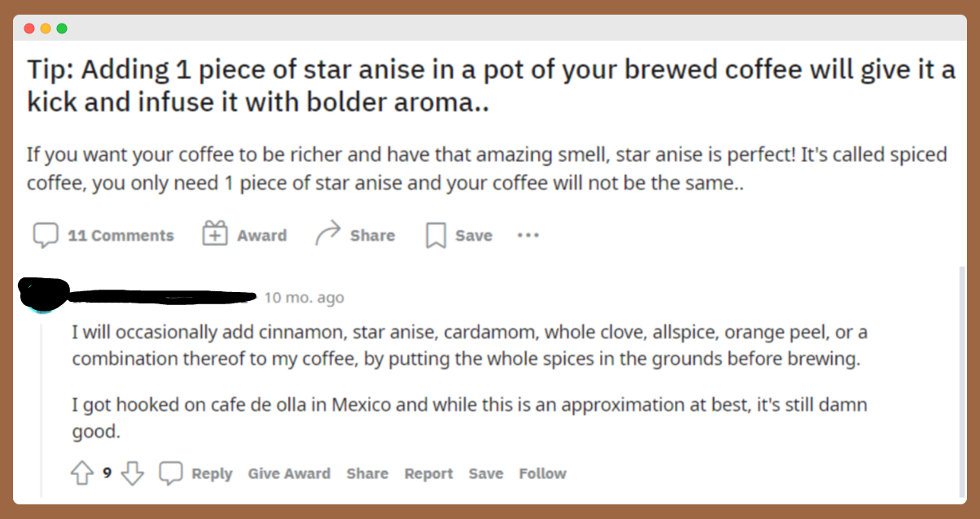Click the Share arrow icon
This screenshot has height=519, width=980.
coord(326,234)
